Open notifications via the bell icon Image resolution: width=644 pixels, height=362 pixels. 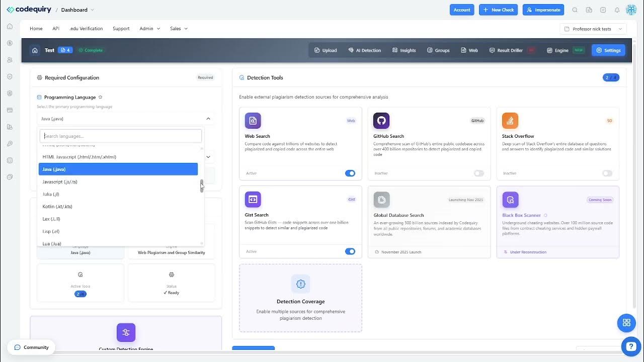618,10
